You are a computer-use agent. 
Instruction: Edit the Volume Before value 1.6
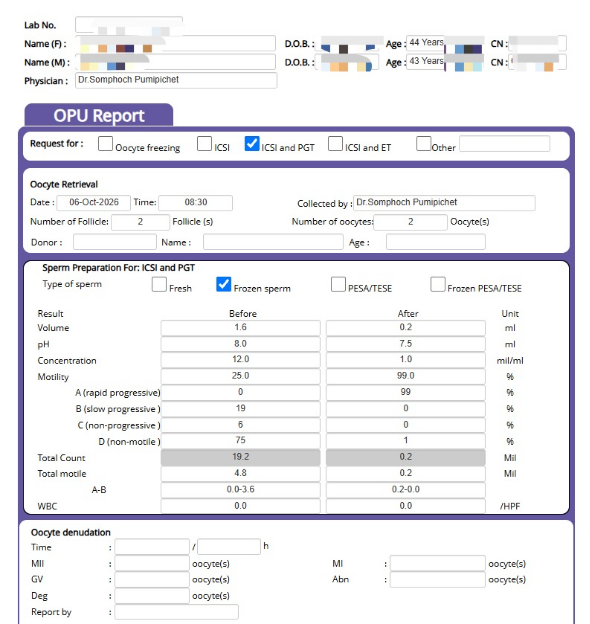click(240, 328)
